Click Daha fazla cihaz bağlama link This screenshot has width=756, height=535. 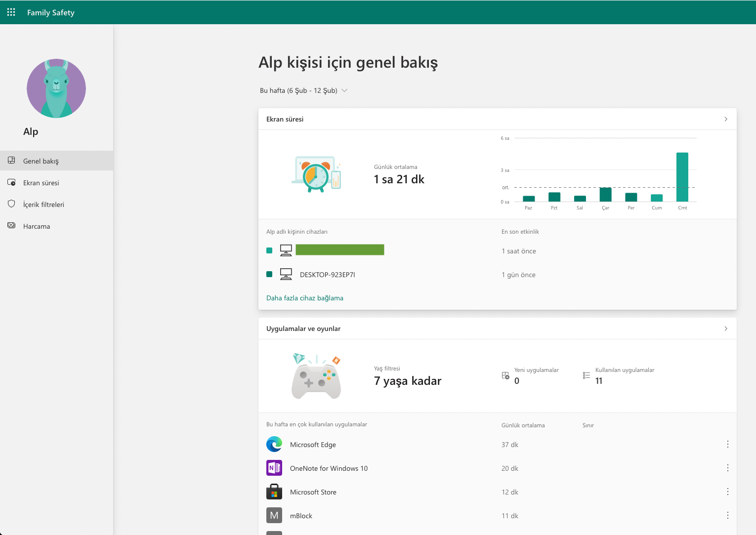[305, 298]
